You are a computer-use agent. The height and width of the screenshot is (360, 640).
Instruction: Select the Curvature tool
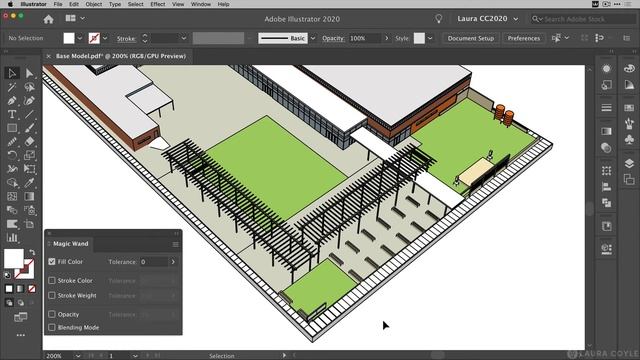click(x=29, y=100)
